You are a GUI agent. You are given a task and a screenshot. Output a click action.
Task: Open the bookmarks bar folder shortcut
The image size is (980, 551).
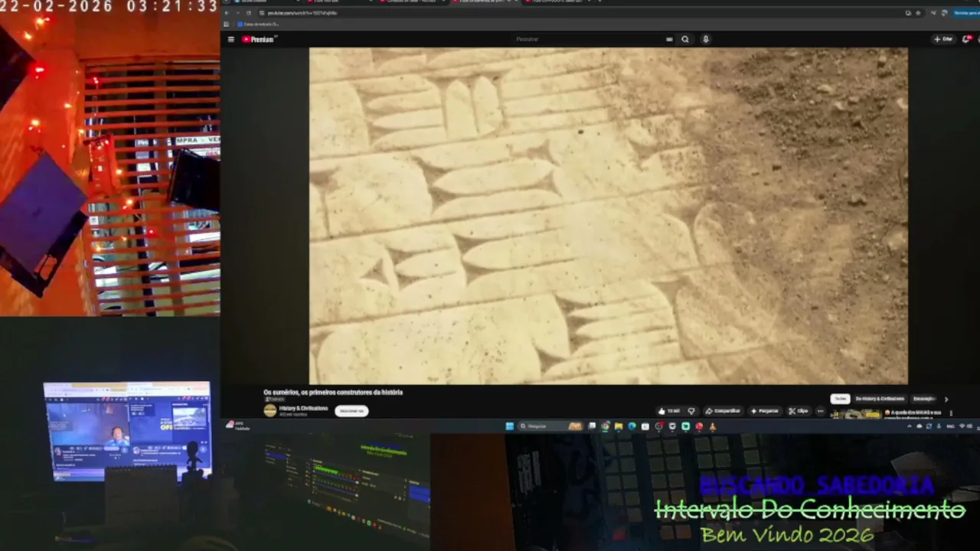tap(259, 24)
